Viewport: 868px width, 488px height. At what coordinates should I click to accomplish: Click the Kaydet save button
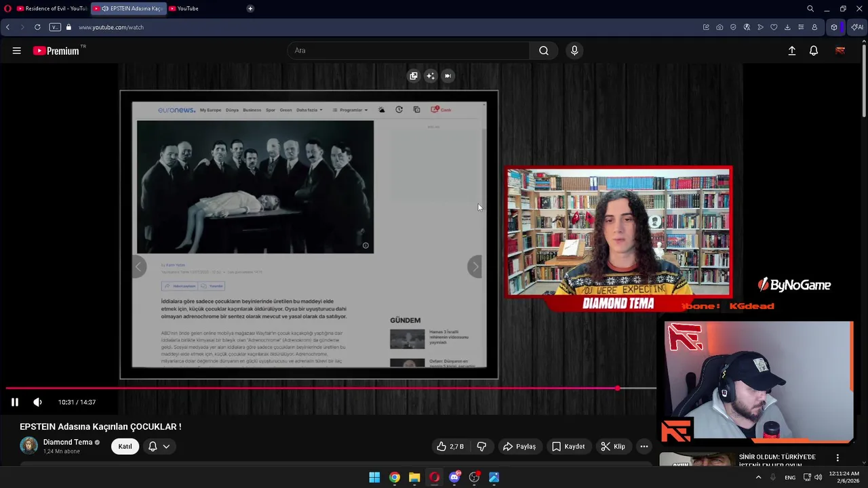coord(568,447)
